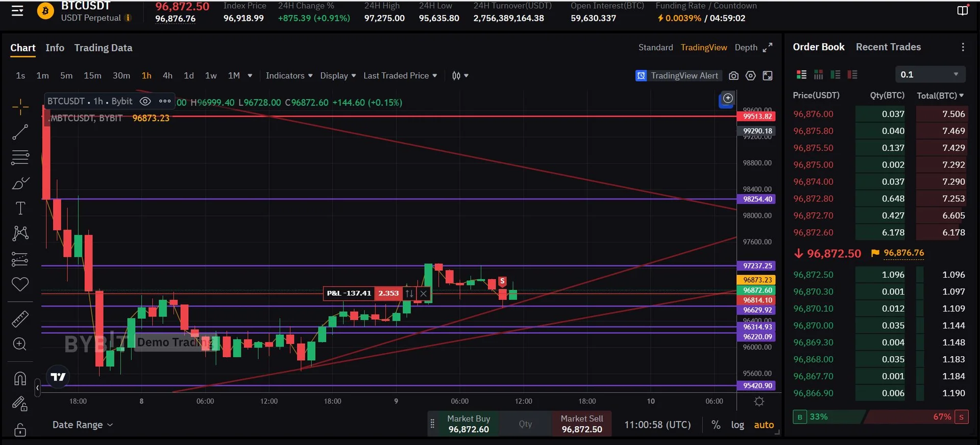Show the green buy-side order book view
The width and height of the screenshot is (980, 445).
836,75
